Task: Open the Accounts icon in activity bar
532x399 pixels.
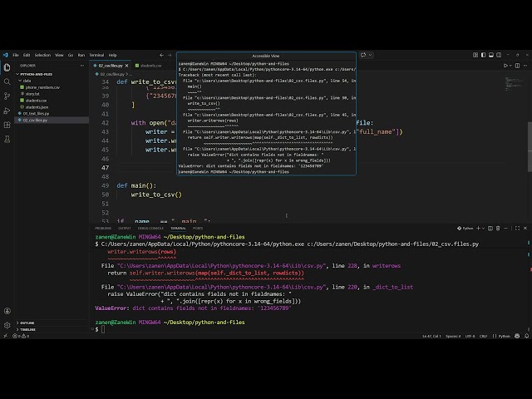Action: point(7,311)
